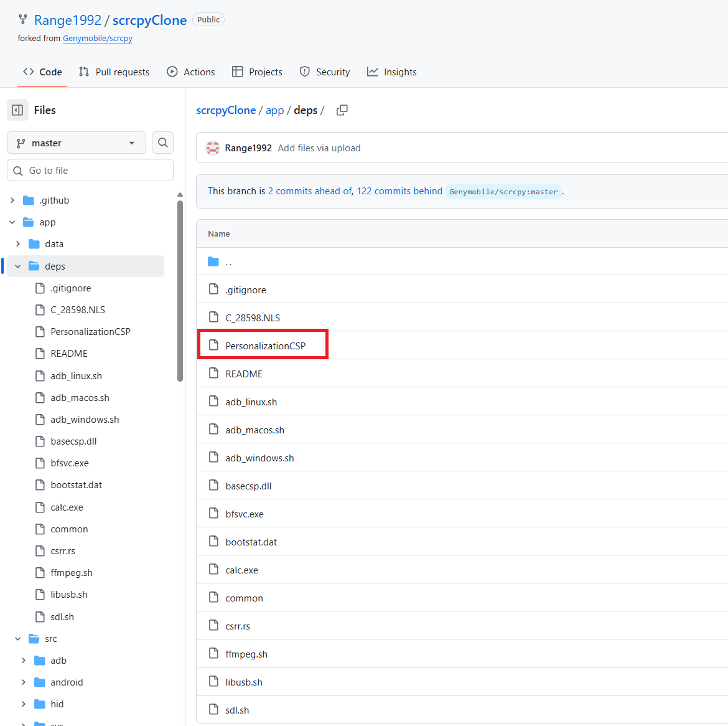Image resolution: width=728 pixels, height=726 pixels.
Task: Open the scrcpyClone repository title link
Action: [x=149, y=20]
